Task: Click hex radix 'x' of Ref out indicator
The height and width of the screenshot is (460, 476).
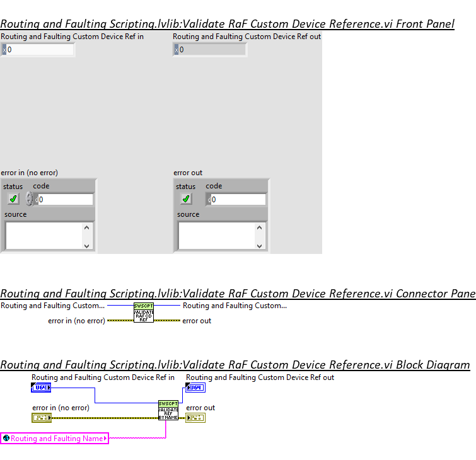Action: point(177,50)
